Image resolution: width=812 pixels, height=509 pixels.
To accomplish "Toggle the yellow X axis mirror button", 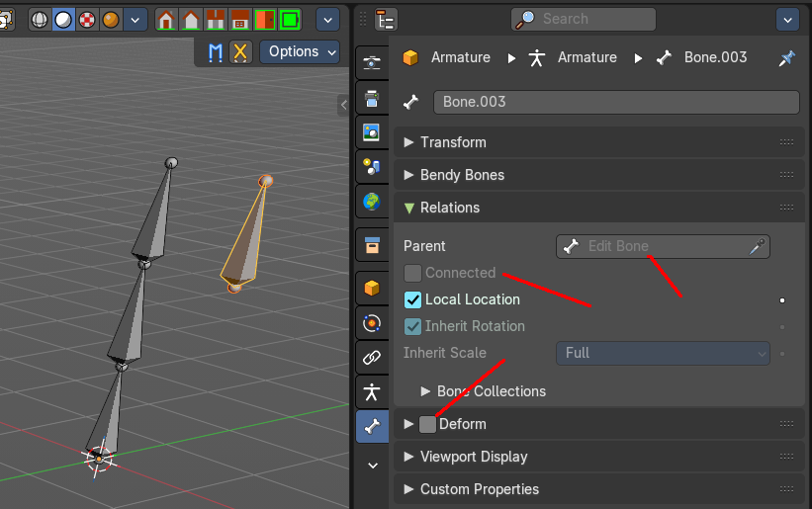I will tap(239, 52).
